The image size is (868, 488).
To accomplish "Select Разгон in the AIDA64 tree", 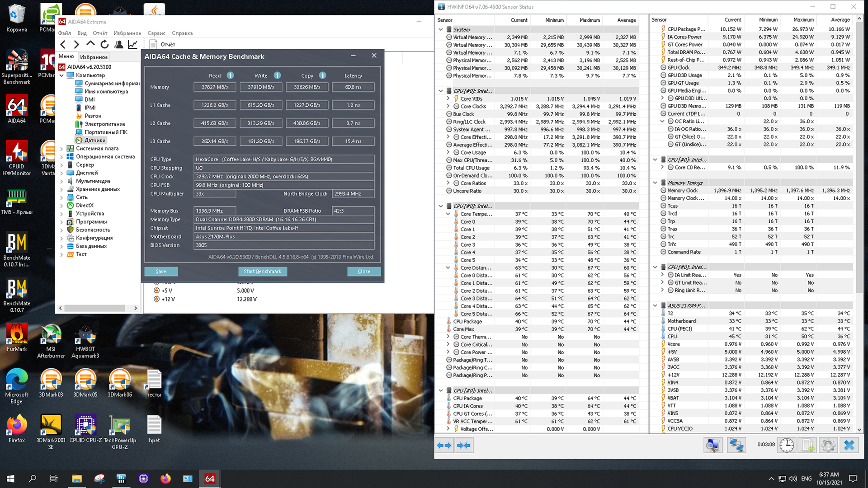I will coord(93,116).
